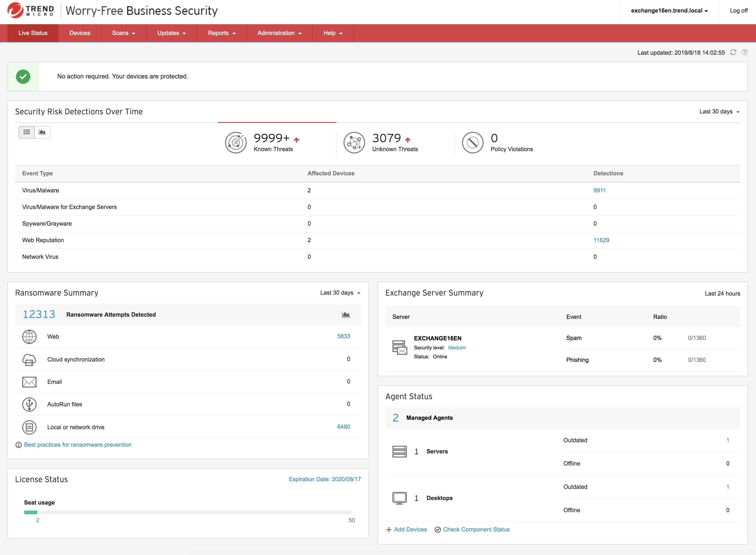Click the Web globe icon
This screenshot has height=555, width=756.
pyautogui.click(x=29, y=337)
